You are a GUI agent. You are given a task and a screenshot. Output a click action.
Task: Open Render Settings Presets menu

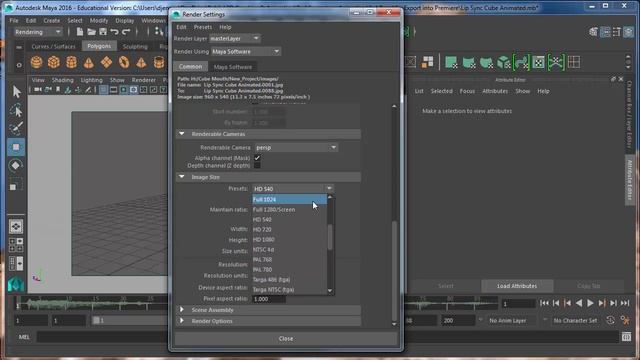203,27
